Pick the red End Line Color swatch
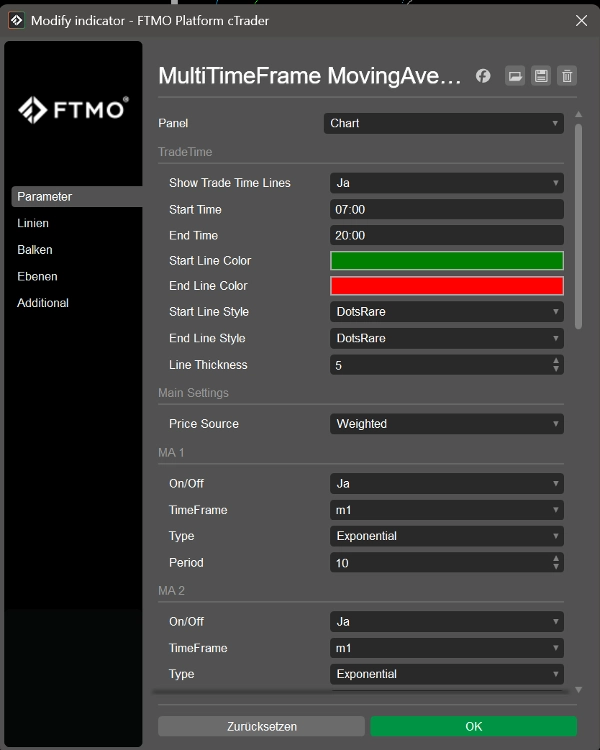Viewport: 600px width, 750px height. [446, 286]
